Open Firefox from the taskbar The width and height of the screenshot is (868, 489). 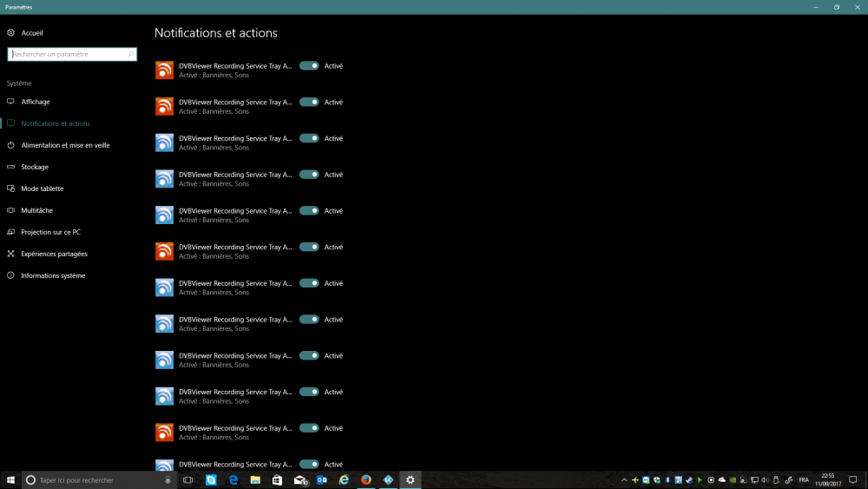pos(365,479)
